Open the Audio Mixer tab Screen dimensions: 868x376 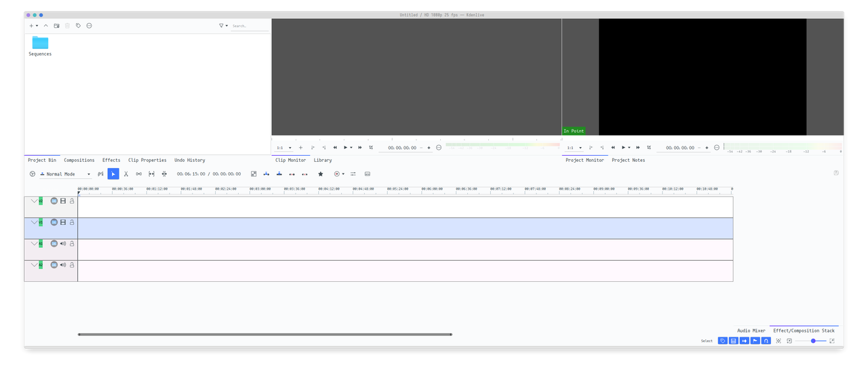coord(751,331)
